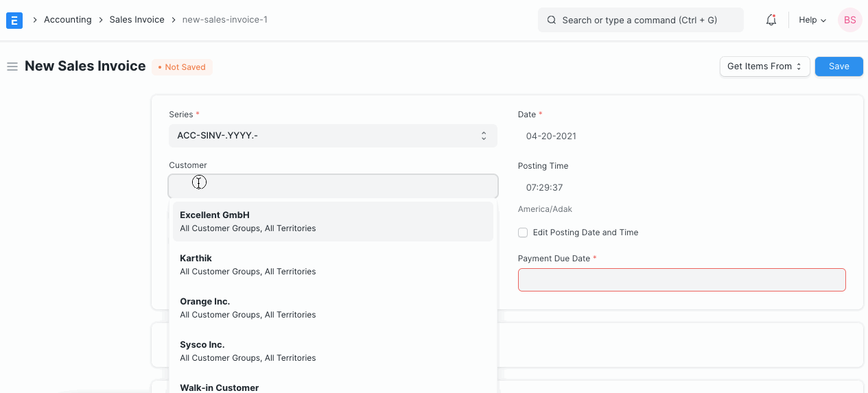The width and height of the screenshot is (868, 393).
Task: Focus the Customer input field
Action: 333,187
